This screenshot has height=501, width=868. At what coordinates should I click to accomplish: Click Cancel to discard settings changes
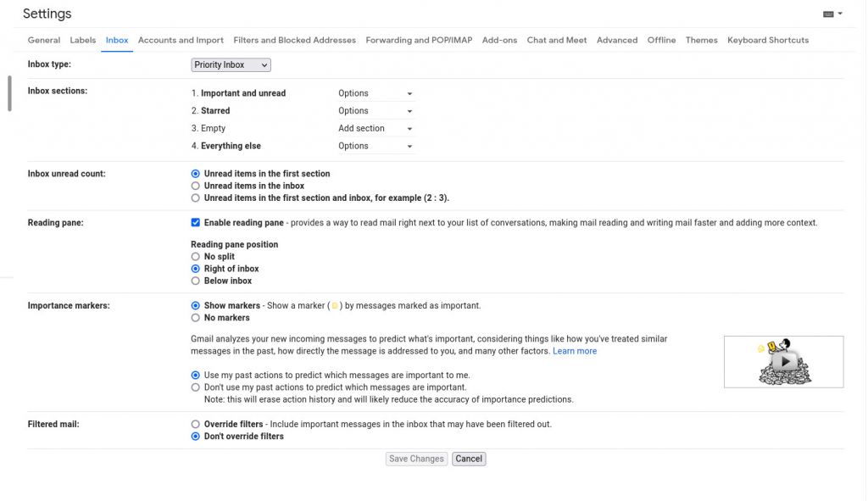[x=469, y=458]
